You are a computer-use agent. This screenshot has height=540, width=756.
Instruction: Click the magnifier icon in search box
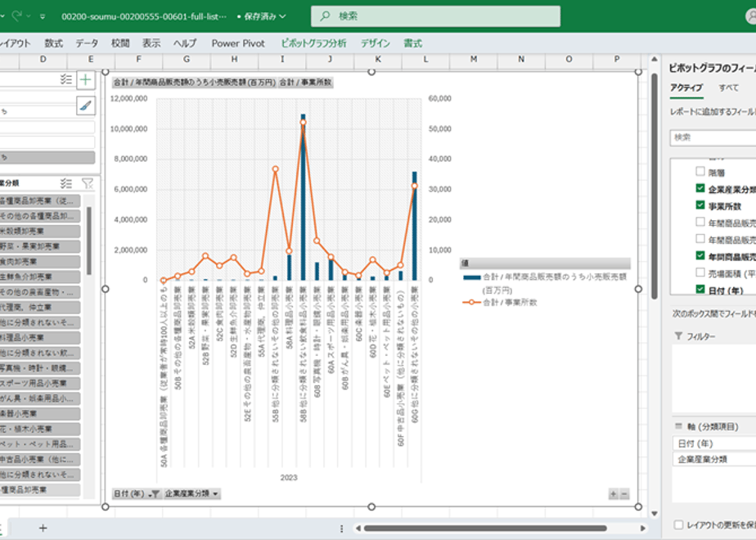coord(326,16)
